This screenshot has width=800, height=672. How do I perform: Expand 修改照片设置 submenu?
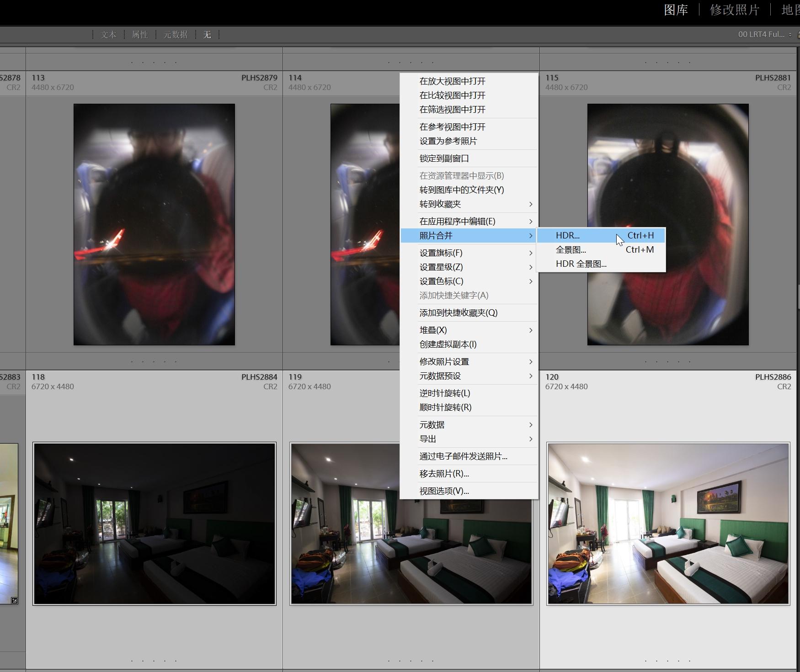[x=469, y=361]
